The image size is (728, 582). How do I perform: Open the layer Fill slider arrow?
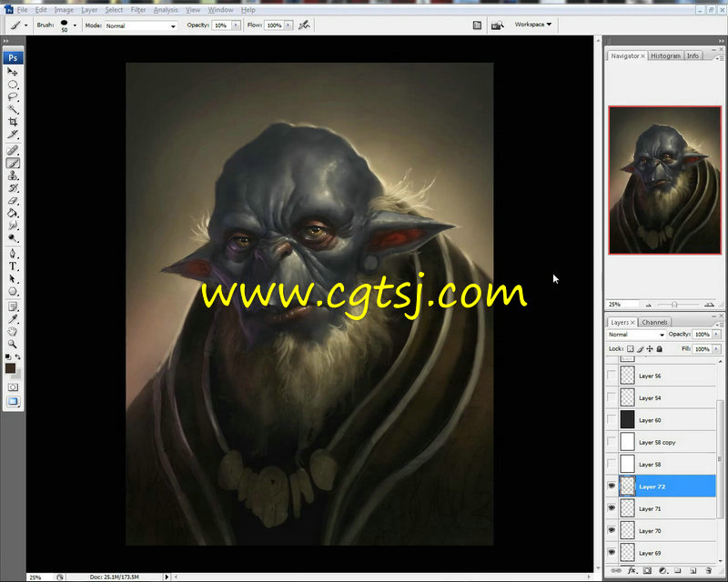716,348
